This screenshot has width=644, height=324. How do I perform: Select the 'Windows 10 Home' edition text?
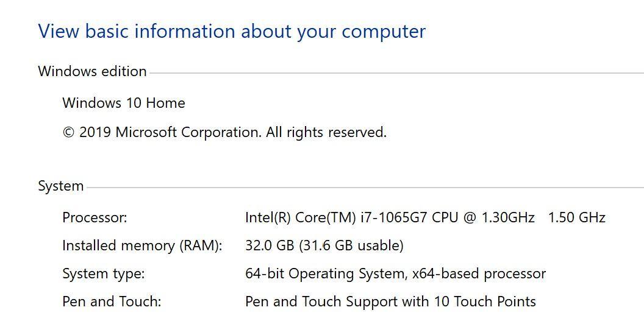[124, 103]
